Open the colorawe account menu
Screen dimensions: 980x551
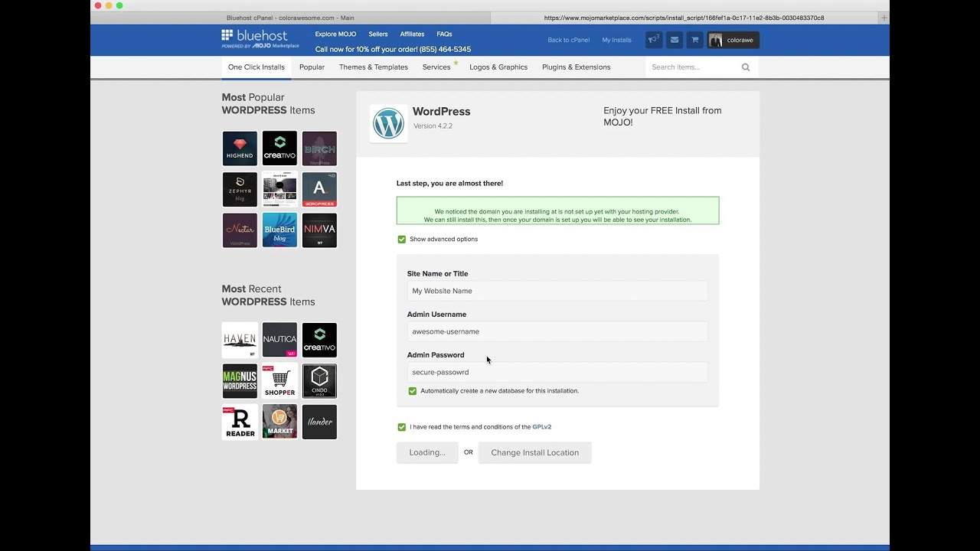point(733,40)
